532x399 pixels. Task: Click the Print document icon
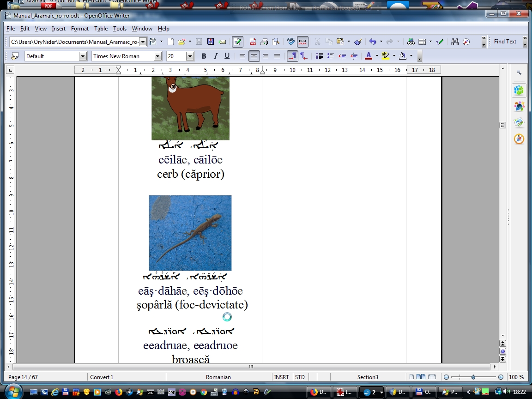point(264,42)
